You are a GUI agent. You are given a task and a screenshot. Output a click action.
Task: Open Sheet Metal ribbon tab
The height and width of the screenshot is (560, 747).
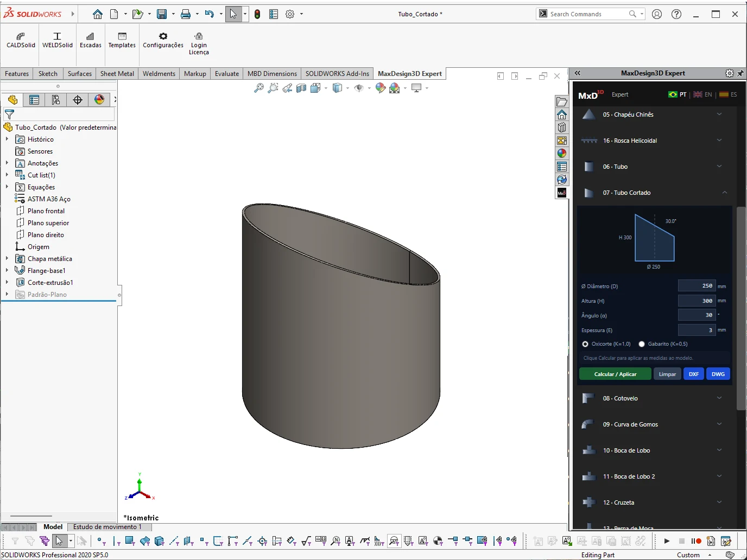[x=117, y=74]
